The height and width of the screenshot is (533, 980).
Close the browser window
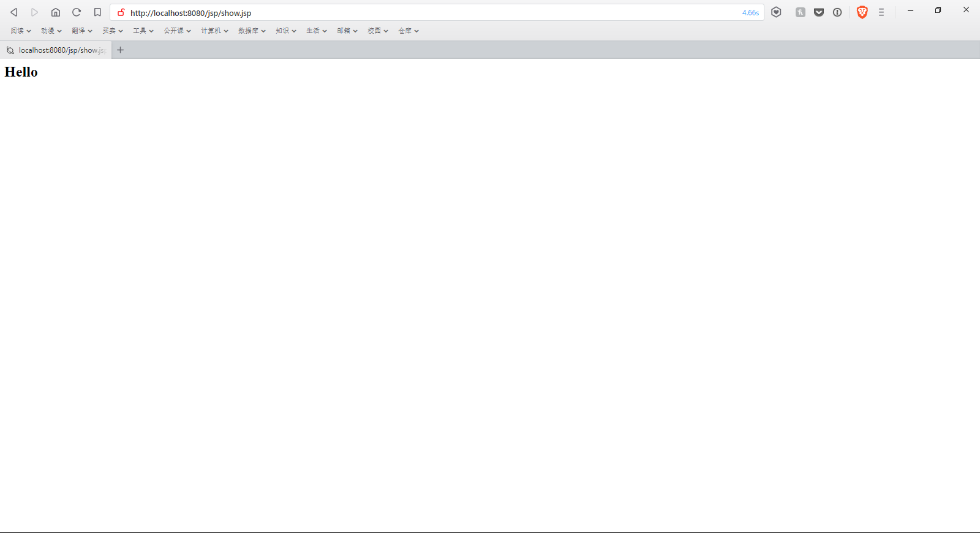point(966,10)
